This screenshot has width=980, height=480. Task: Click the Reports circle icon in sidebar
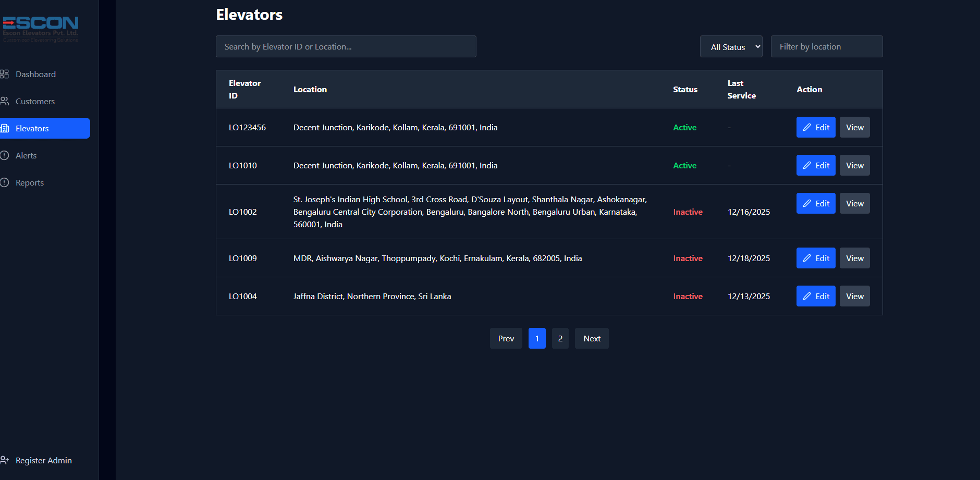[x=4, y=182]
